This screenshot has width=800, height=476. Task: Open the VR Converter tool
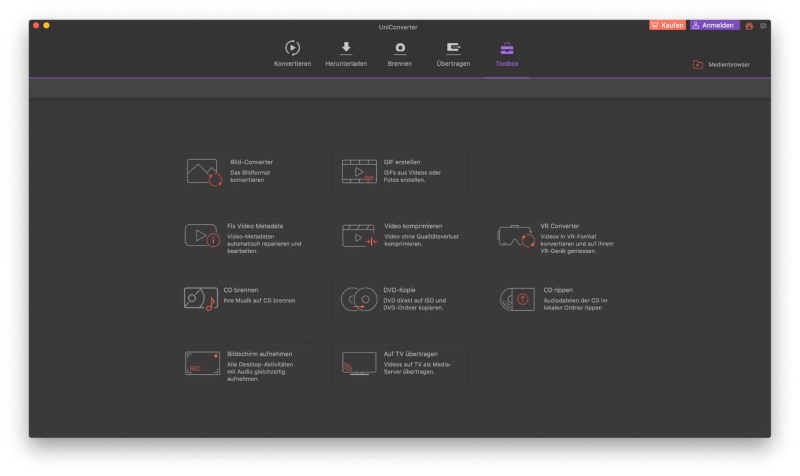point(555,237)
